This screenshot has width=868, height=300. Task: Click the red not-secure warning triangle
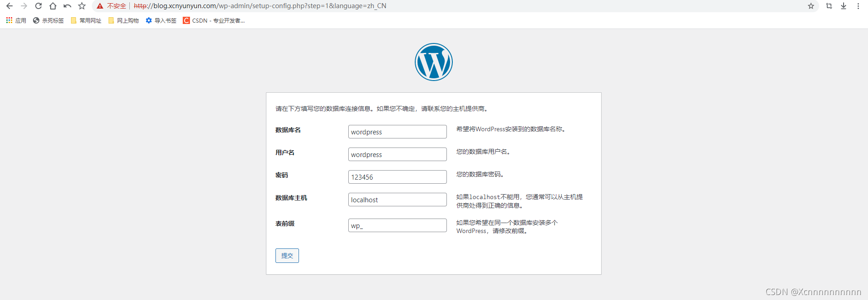[x=100, y=6]
